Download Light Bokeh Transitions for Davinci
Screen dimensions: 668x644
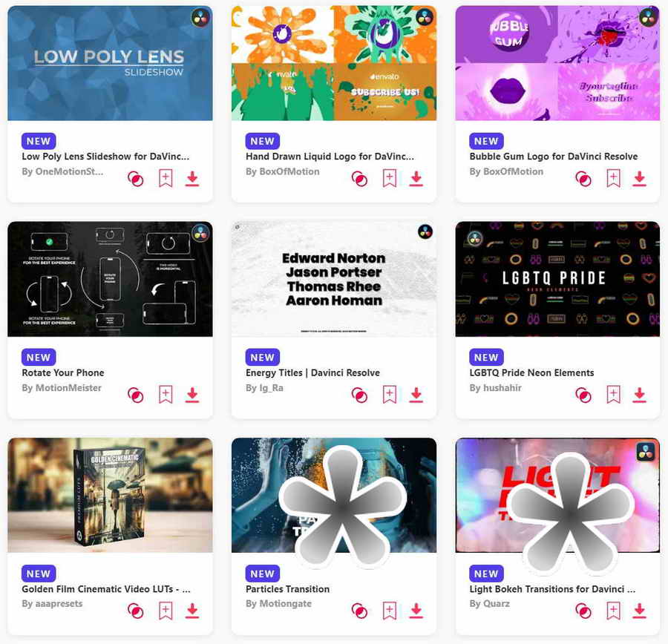(x=639, y=611)
